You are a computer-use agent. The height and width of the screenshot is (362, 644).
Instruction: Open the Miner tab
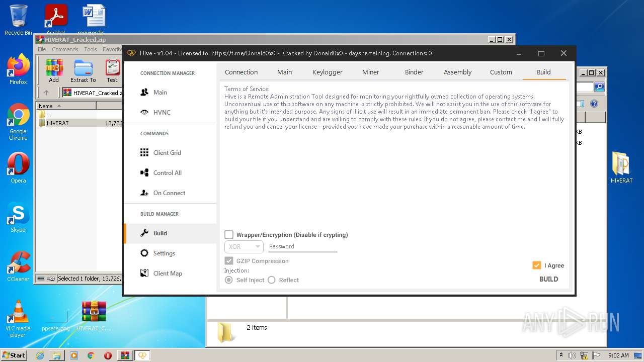pyautogui.click(x=371, y=72)
